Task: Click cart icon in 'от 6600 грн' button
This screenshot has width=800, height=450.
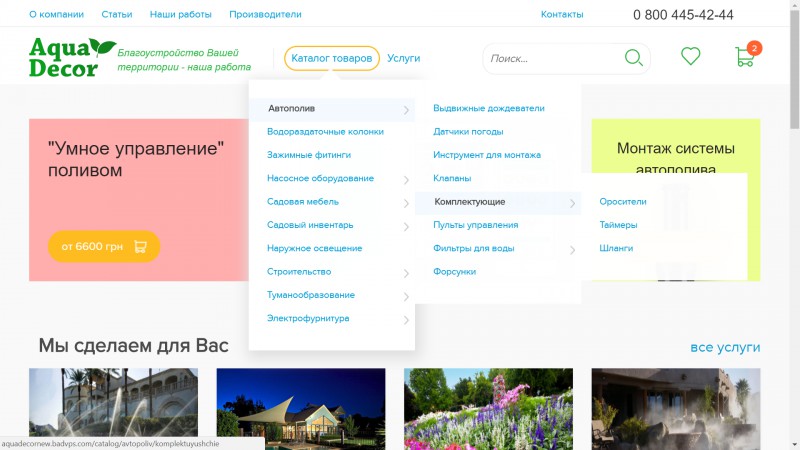Action: 140,247
